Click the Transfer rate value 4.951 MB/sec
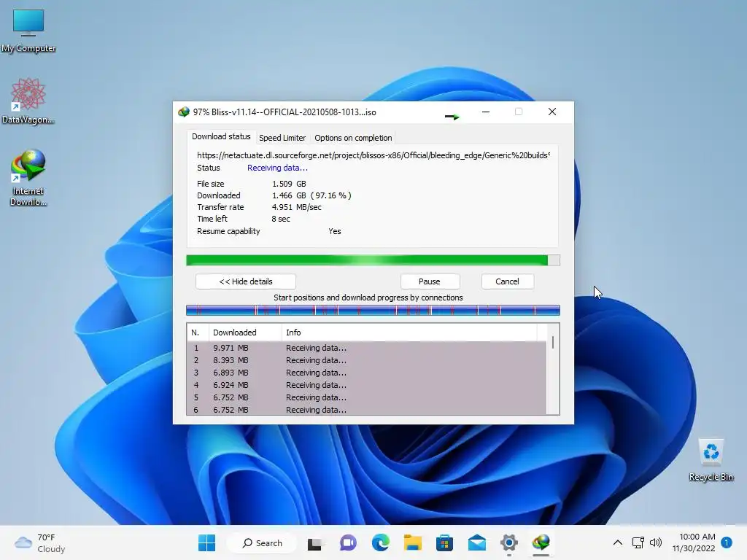 tap(297, 207)
